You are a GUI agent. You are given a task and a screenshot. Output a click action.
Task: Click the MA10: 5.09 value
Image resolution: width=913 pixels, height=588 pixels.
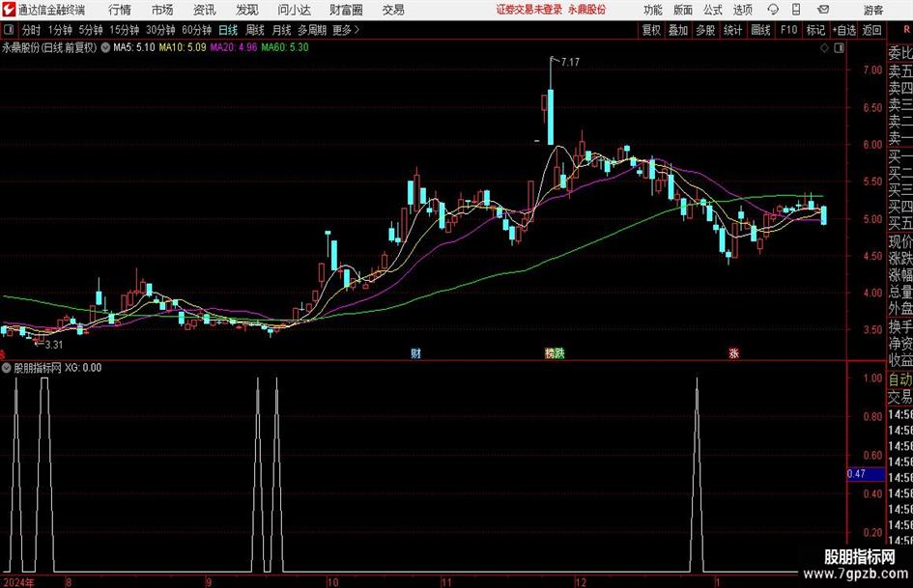[183, 47]
